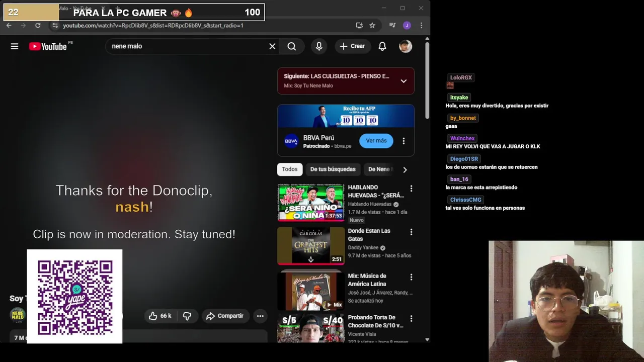Open the Vicente Visla channel name

click(x=362, y=334)
